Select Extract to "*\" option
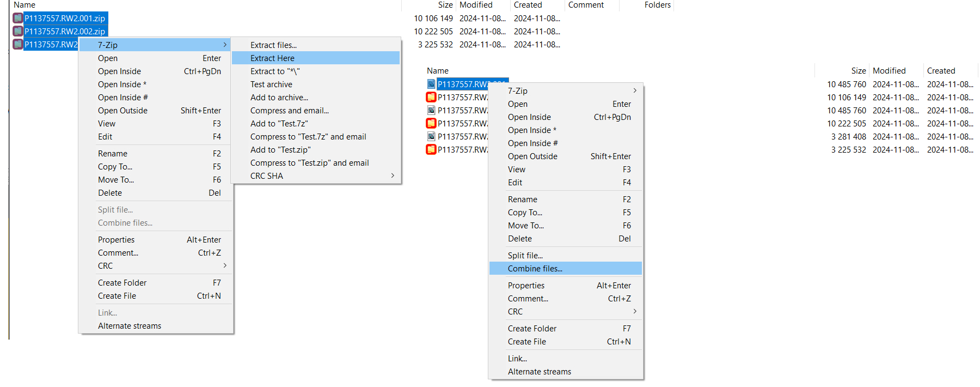 point(316,71)
